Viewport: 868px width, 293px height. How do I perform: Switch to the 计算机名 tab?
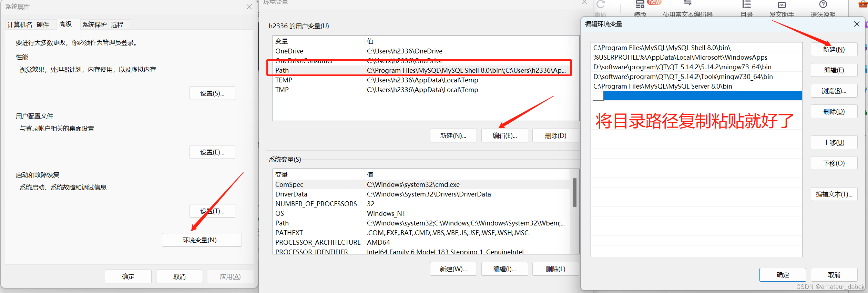coord(20,25)
